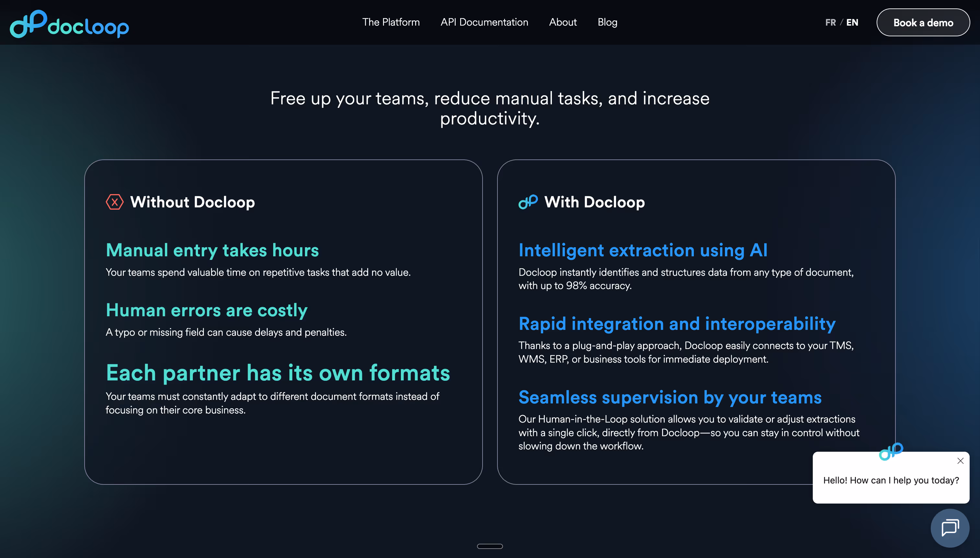Click the Docloop logo in header
Image resolution: width=980 pixels, height=558 pixels.
point(69,24)
